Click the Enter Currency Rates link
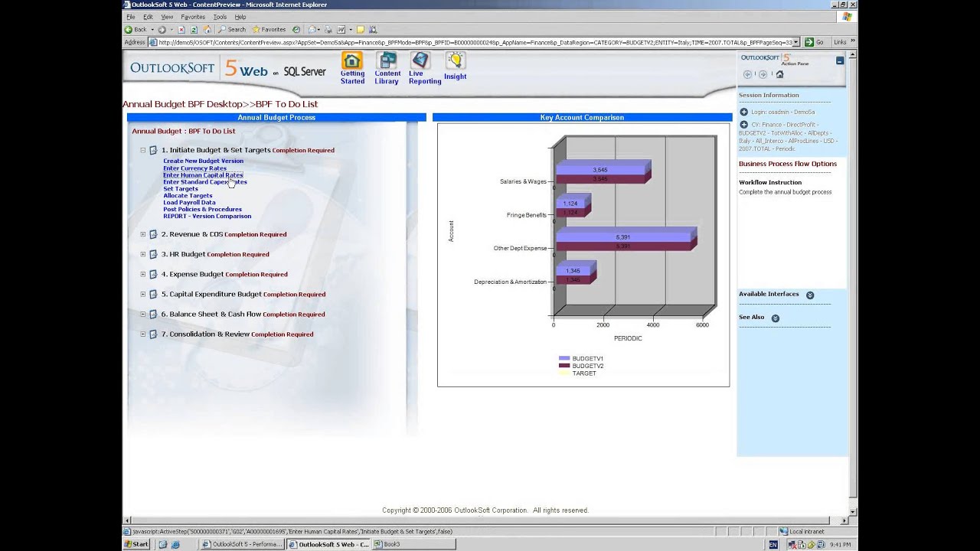The height and width of the screenshot is (551, 980). tap(194, 168)
